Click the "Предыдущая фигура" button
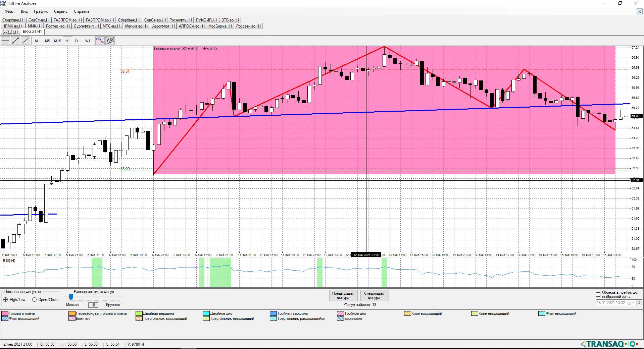This screenshot has width=644, height=349. click(x=343, y=295)
